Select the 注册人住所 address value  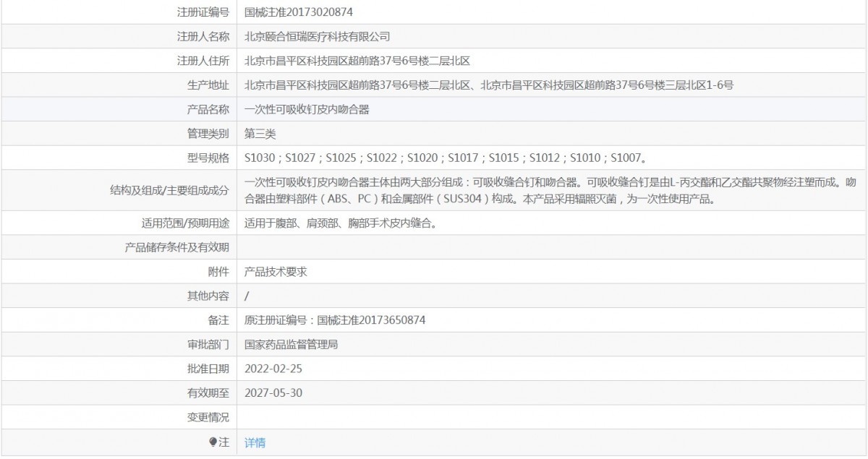(357, 61)
